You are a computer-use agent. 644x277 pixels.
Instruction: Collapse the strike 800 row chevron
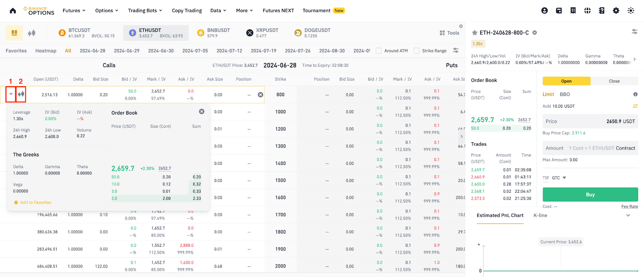click(x=11, y=94)
